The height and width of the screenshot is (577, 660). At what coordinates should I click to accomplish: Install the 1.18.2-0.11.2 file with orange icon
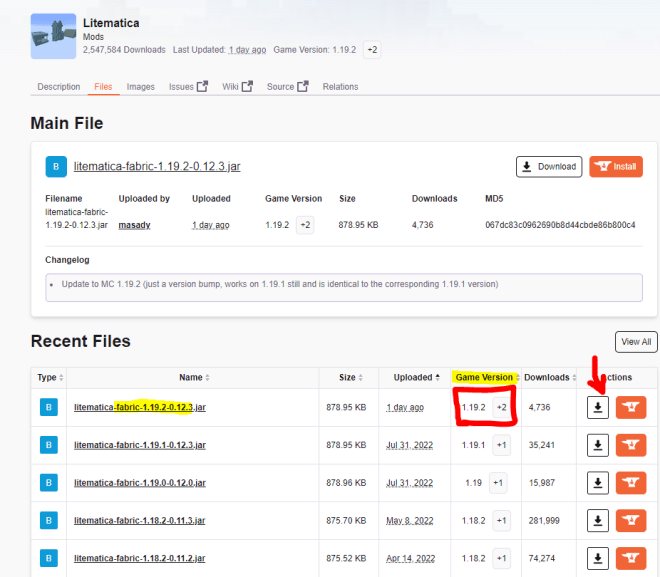(x=631, y=558)
